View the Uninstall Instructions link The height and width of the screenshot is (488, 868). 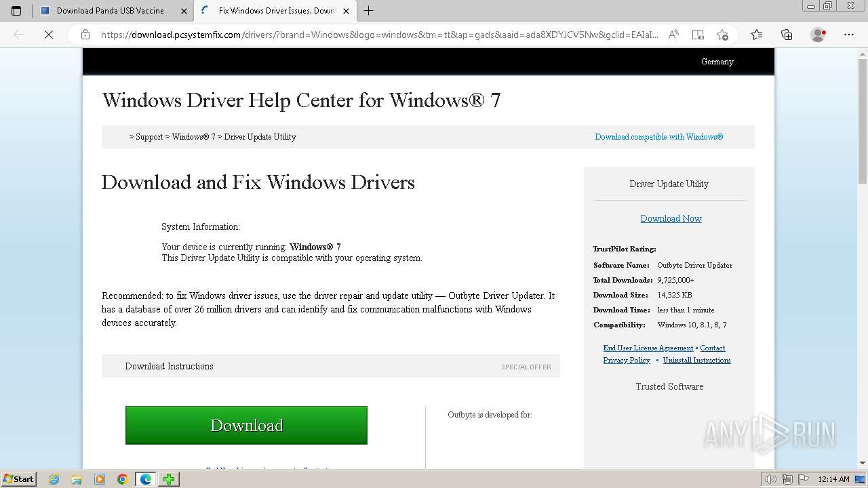tap(696, 361)
